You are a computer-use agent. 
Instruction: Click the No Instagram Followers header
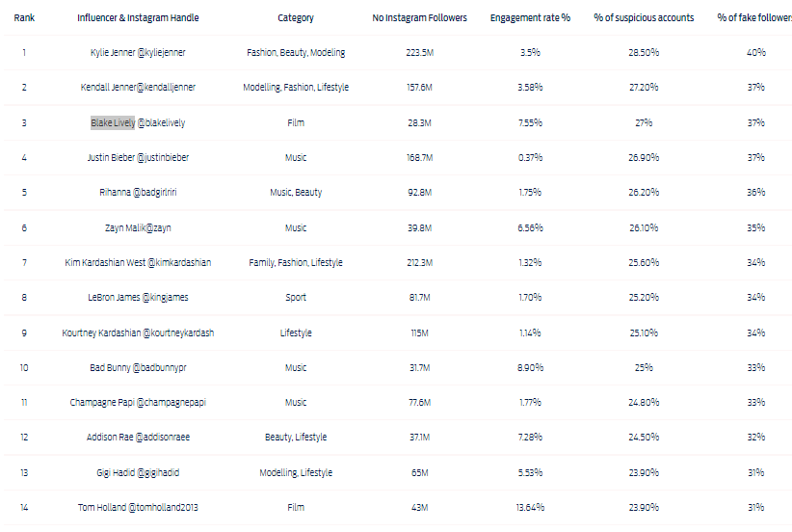(x=419, y=18)
